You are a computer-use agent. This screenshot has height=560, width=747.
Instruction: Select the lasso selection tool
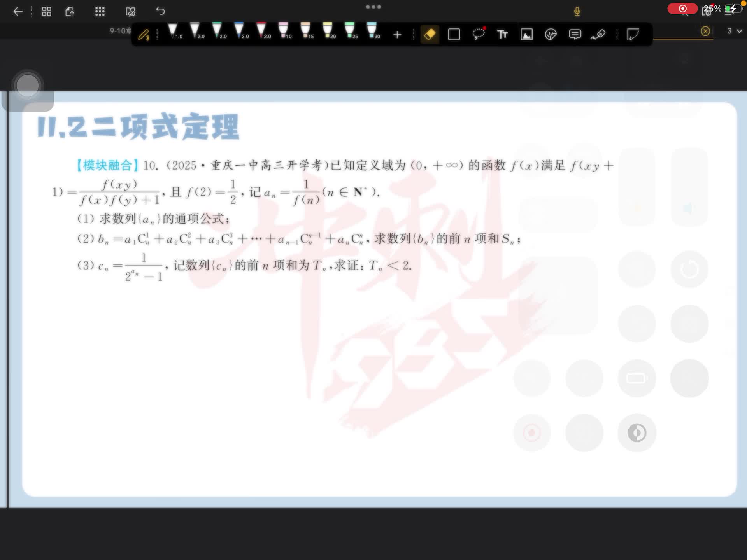point(478,34)
